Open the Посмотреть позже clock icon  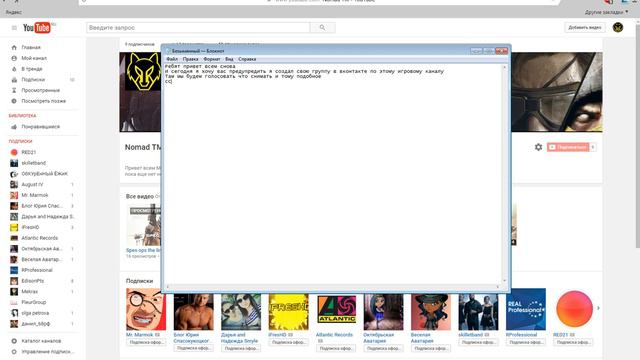point(14,101)
